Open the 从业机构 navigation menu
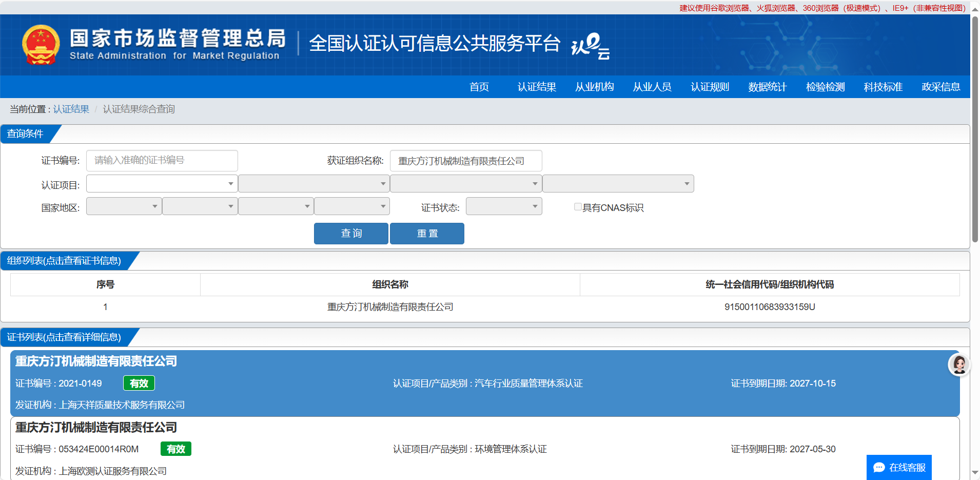 click(594, 87)
